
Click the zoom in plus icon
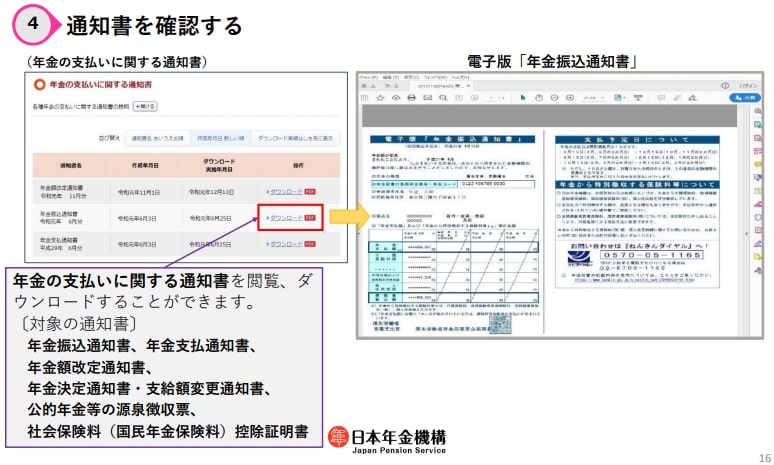click(x=570, y=98)
